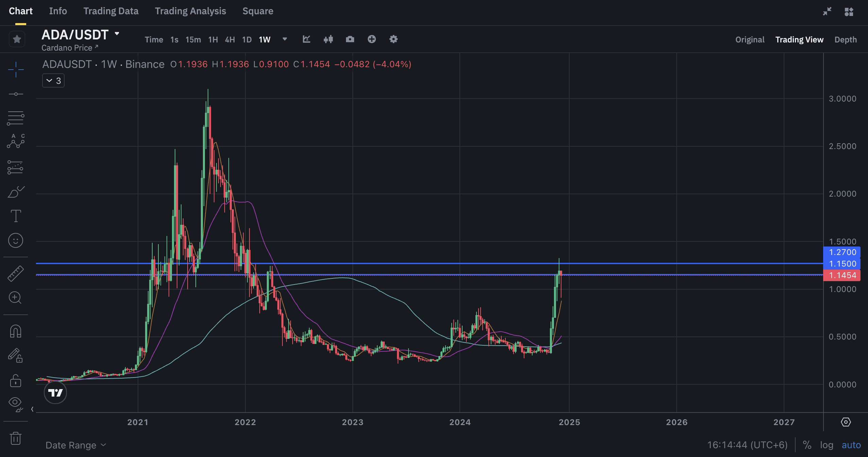Open the Square tab
Image resolution: width=868 pixels, height=457 pixels.
(x=258, y=11)
